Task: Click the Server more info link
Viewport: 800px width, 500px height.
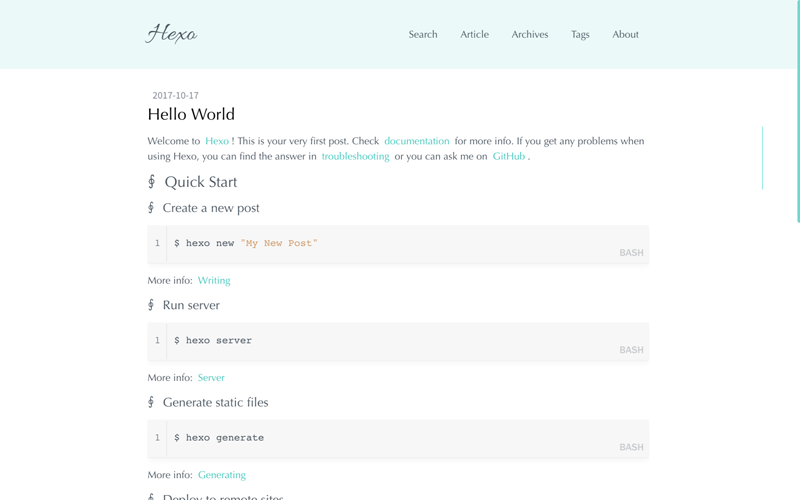Action: point(211,377)
